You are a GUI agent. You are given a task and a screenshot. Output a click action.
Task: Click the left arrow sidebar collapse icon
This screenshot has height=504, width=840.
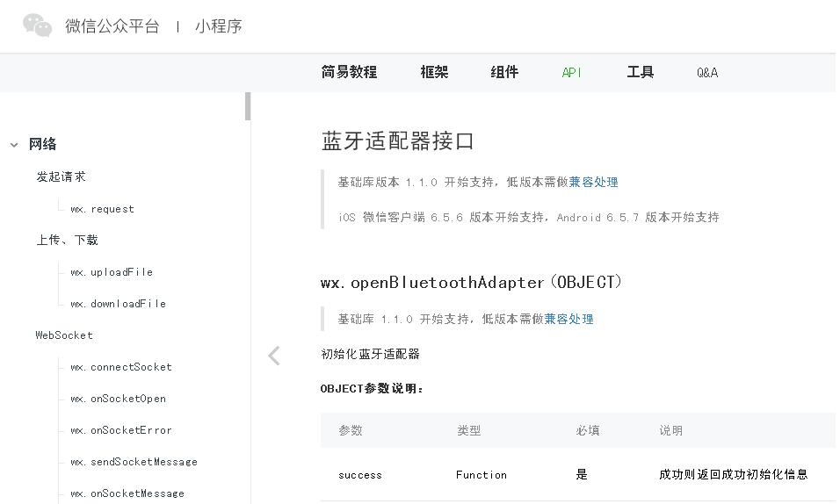(274, 355)
